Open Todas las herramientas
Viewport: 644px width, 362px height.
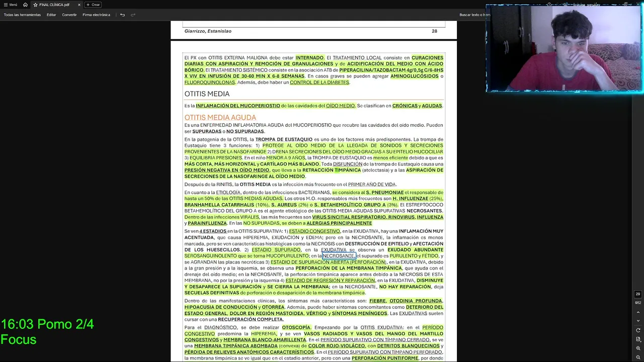click(x=22, y=15)
